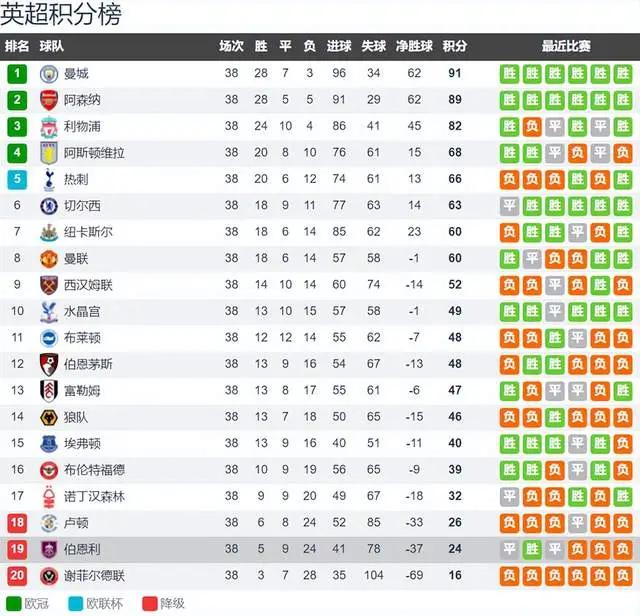Sort table by 进球 column header
Viewport: 640px width, 616px height.
tap(339, 46)
